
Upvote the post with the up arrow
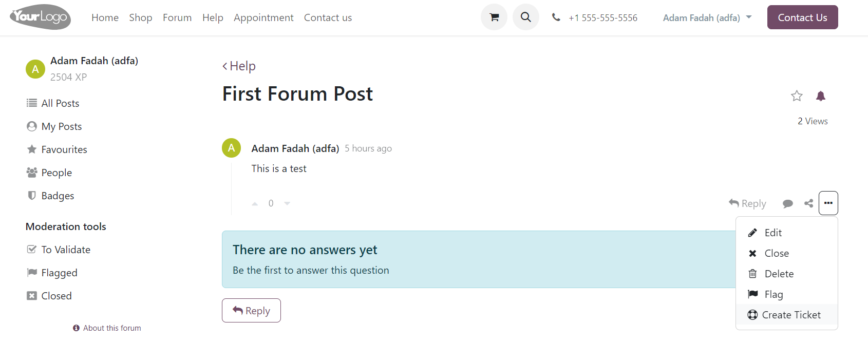coord(255,203)
